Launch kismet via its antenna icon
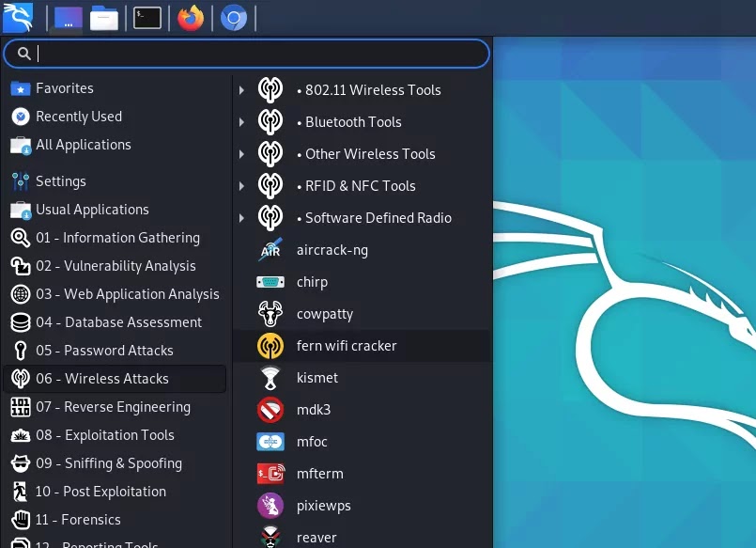Image resolution: width=756 pixels, height=548 pixels. (x=270, y=378)
